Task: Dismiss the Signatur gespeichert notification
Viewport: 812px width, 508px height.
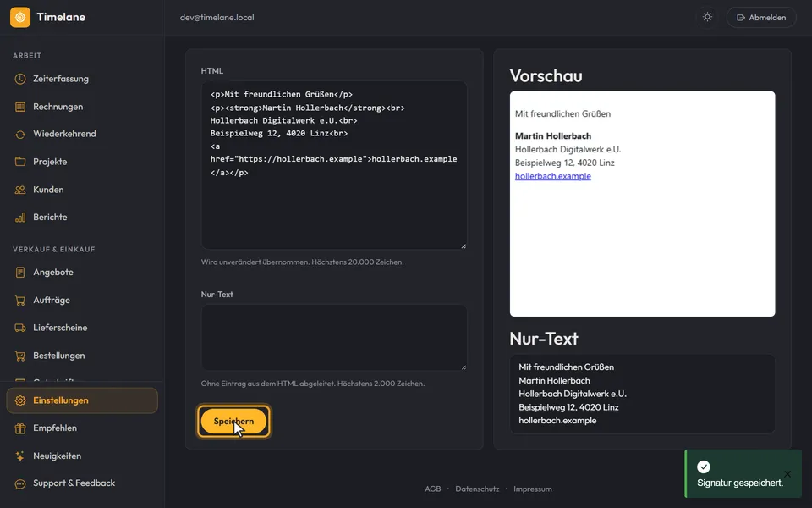Action: [x=787, y=474]
